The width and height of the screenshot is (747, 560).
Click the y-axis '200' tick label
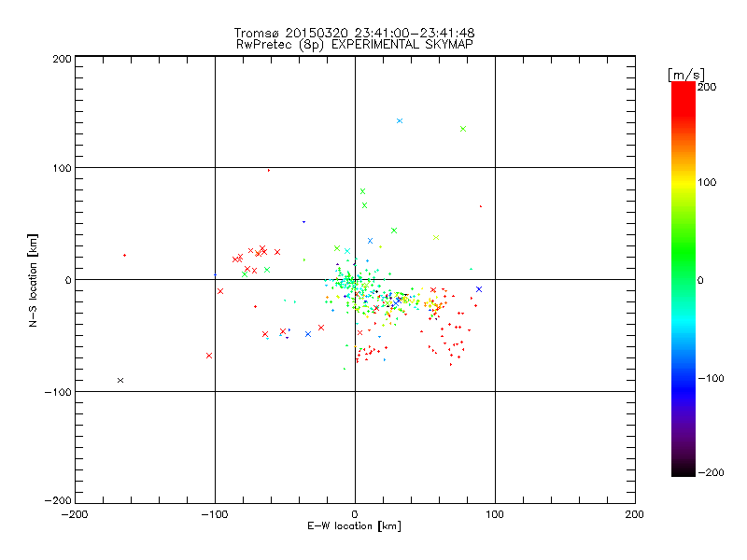(62, 59)
